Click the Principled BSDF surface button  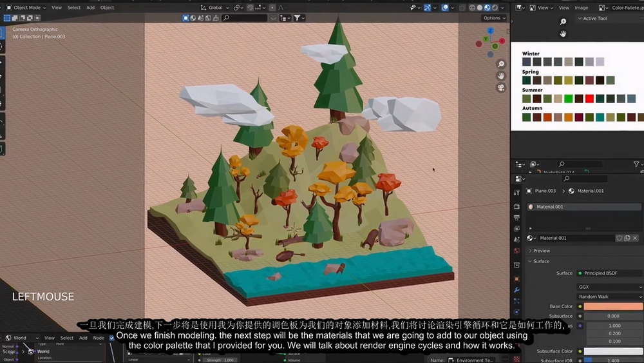coord(611,273)
